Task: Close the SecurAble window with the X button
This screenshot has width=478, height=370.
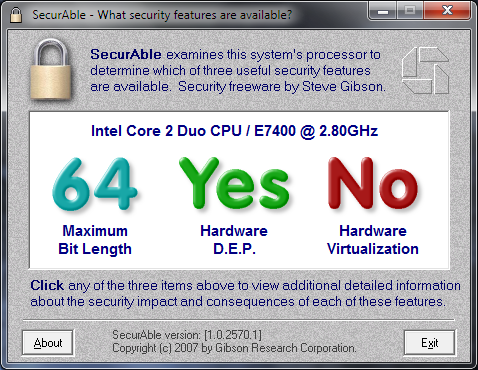Action: (x=447, y=11)
